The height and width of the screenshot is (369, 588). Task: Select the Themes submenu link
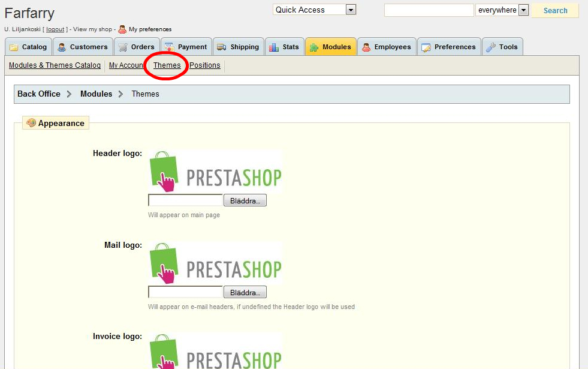(x=167, y=65)
